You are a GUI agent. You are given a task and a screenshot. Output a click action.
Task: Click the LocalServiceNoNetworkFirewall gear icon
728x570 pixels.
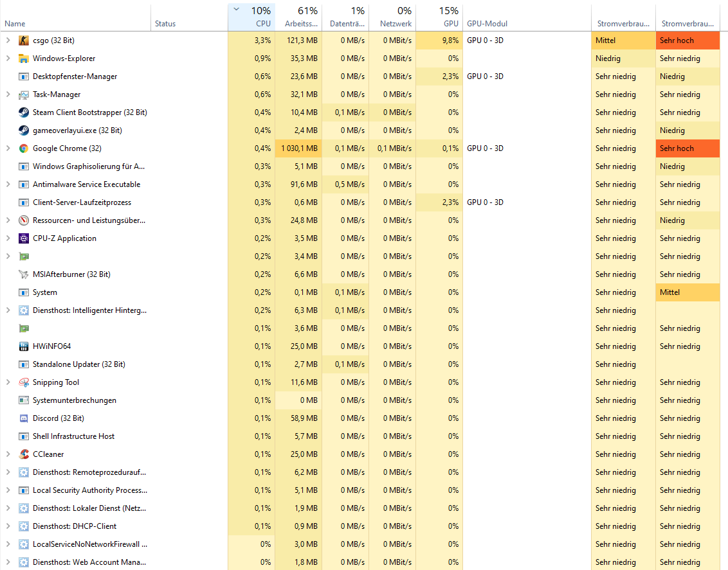pos(24,544)
